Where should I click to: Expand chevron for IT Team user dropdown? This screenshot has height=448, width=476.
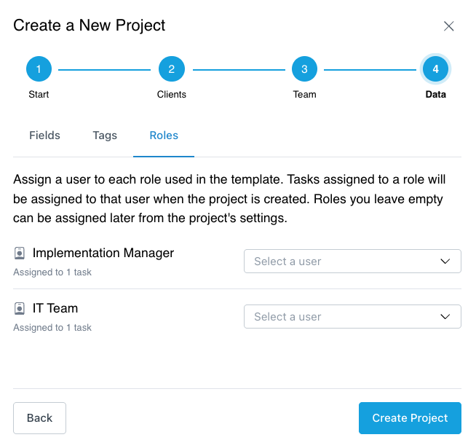[x=445, y=317]
